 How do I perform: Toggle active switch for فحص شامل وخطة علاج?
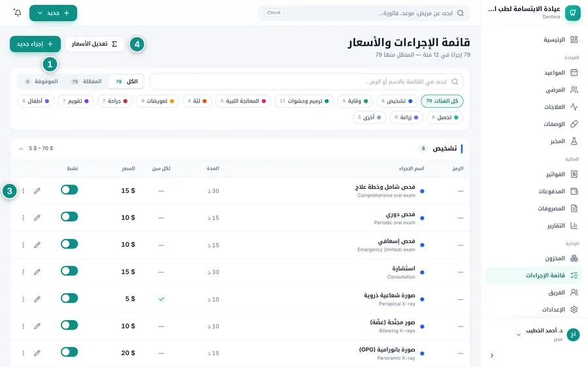click(x=69, y=189)
